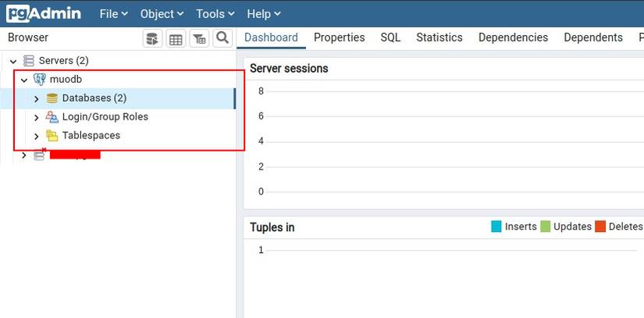Open the Query Tool from browser toolbar
Screen dimensions: 644x318
[x=152, y=38]
